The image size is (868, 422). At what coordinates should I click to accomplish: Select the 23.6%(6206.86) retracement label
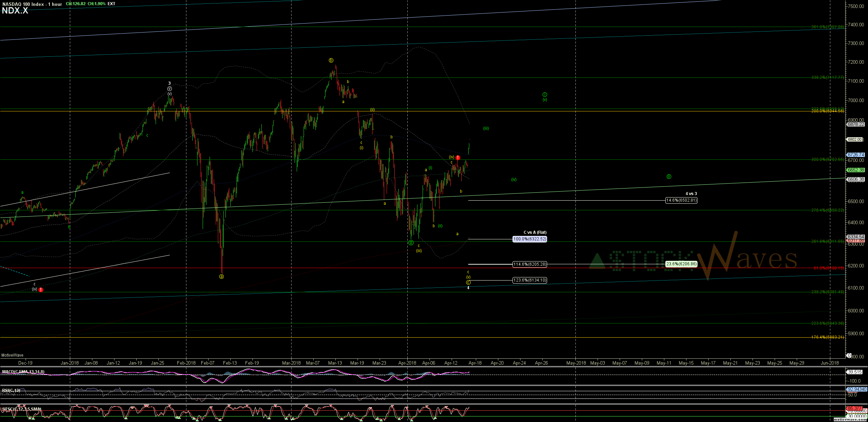click(681, 264)
